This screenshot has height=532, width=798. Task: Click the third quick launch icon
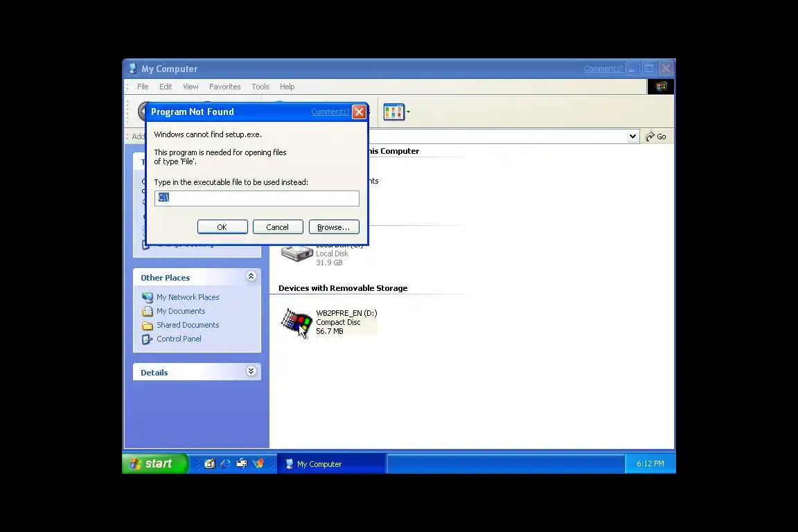(x=242, y=464)
